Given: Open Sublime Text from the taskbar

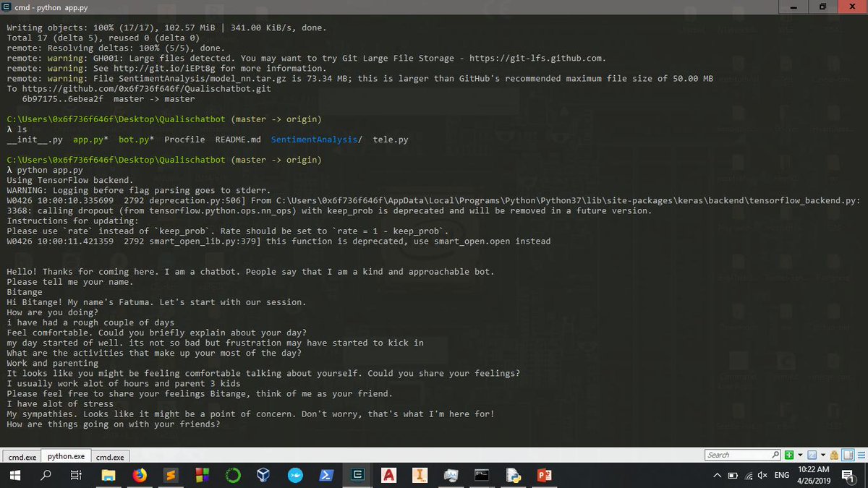Looking at the screenshot, I should (x=171, y=475).
